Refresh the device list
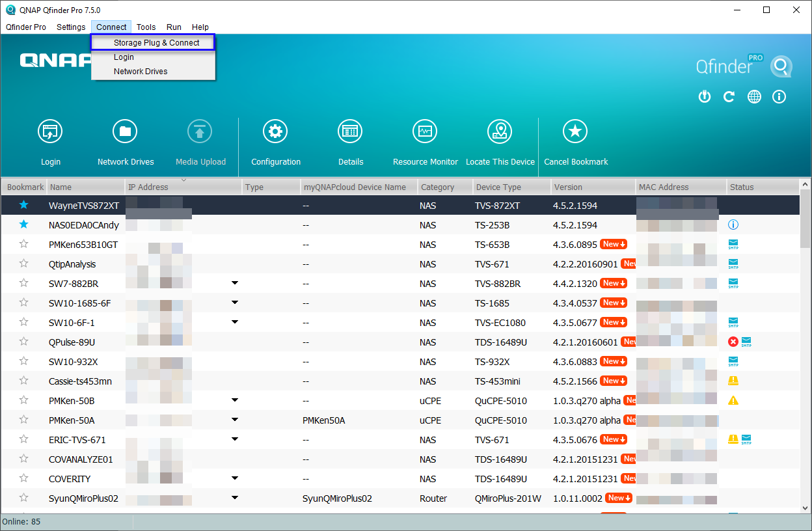This screenshot has width=812, height=531. click(x=729, y=97)
